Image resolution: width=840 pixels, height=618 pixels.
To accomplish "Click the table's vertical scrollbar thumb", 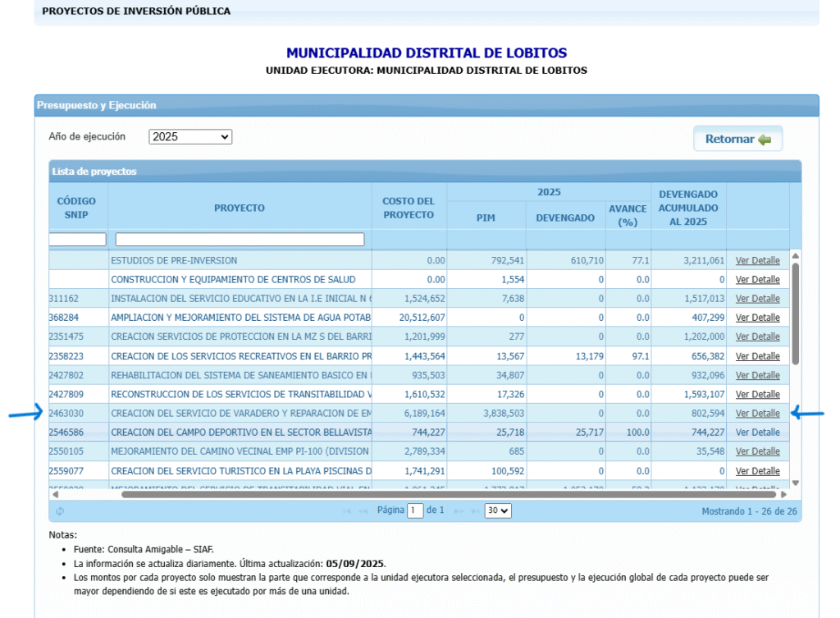I will (x=796, y=314).
